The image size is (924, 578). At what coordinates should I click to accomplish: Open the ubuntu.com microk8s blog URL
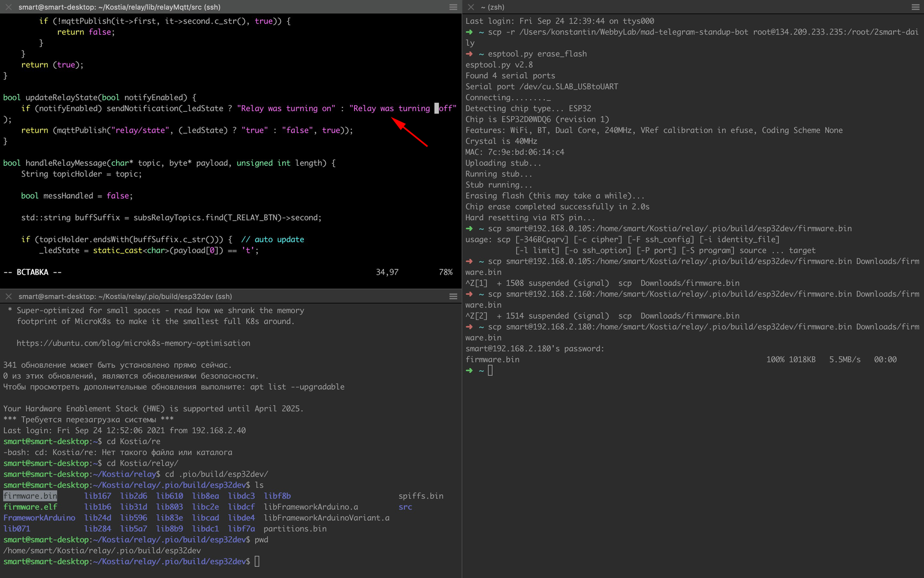coord(133,343)
